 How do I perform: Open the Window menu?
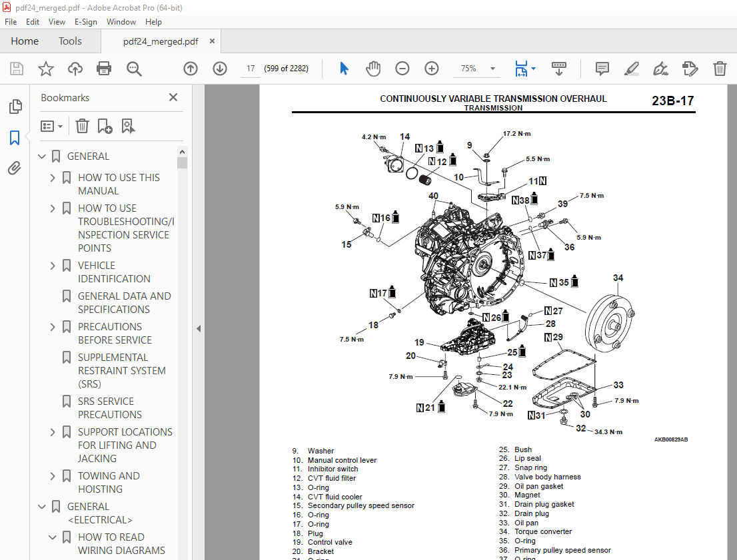click(x=121, y=21)
